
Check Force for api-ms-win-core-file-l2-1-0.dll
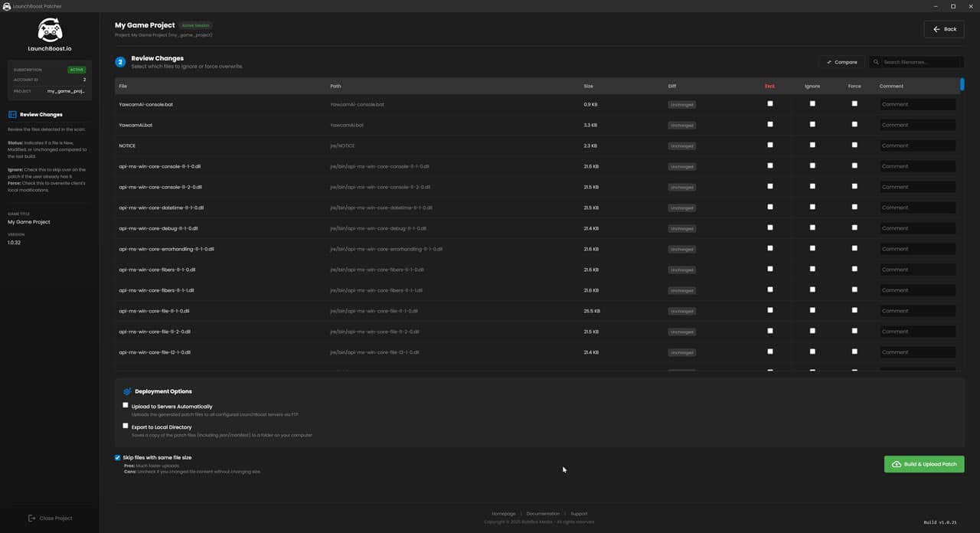854,352
